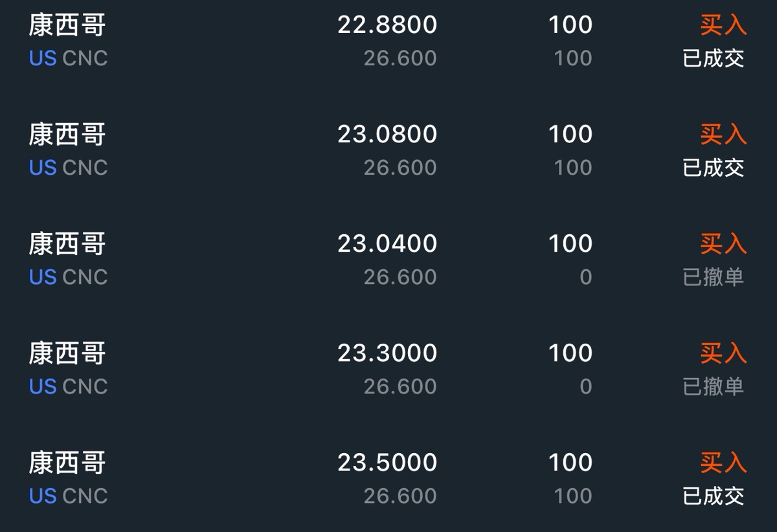This screenshot has height=532, width=777.
Task: Select 已撤单 status of the 23.0400 order
Action: (x=714, y=277)
